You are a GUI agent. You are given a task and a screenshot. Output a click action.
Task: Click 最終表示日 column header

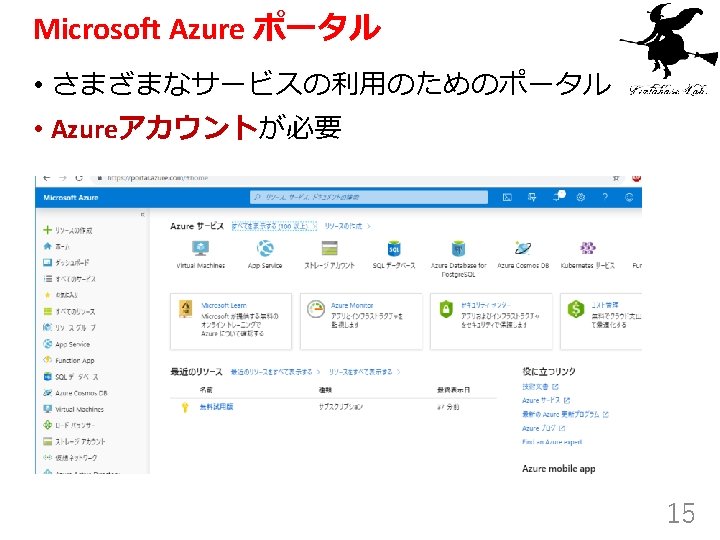click(453, 390)
